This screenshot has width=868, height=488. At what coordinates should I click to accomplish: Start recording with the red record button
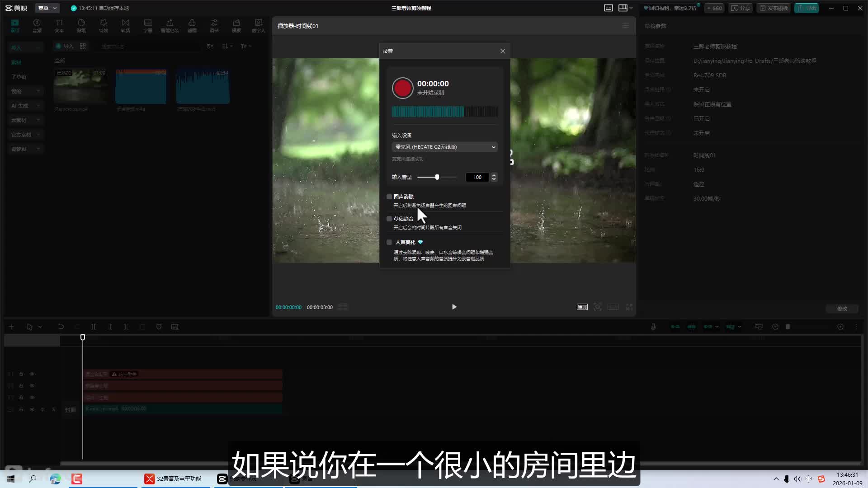click(x=402, y=88)
